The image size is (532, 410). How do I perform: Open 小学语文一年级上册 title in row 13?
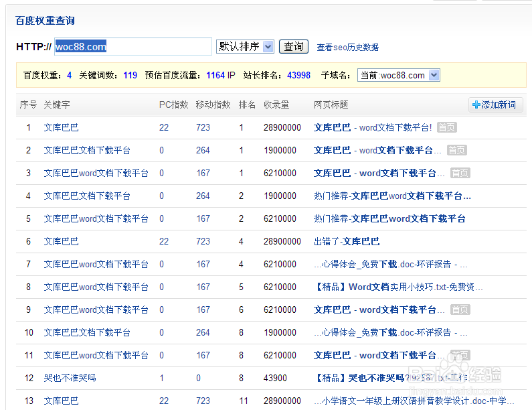(414, 401)
